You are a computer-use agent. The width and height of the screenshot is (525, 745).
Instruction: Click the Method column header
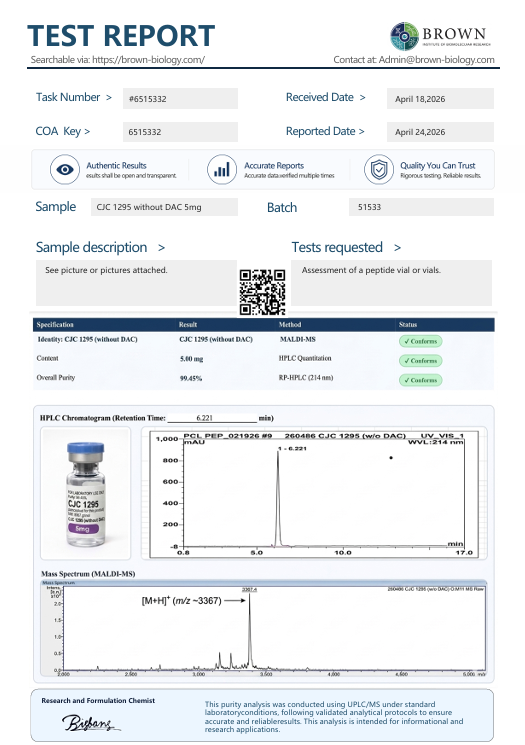click(290, 325)
